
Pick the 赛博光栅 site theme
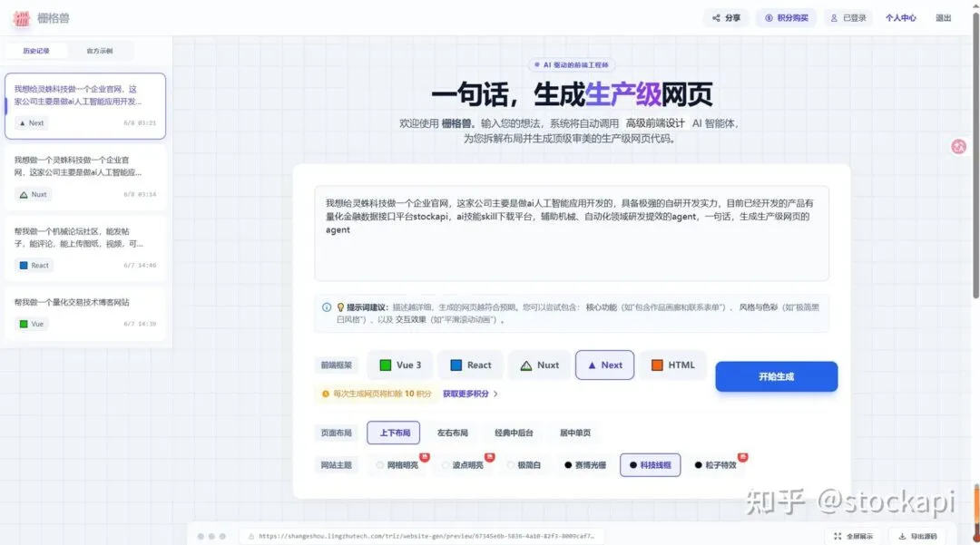[x=585, y=465]
